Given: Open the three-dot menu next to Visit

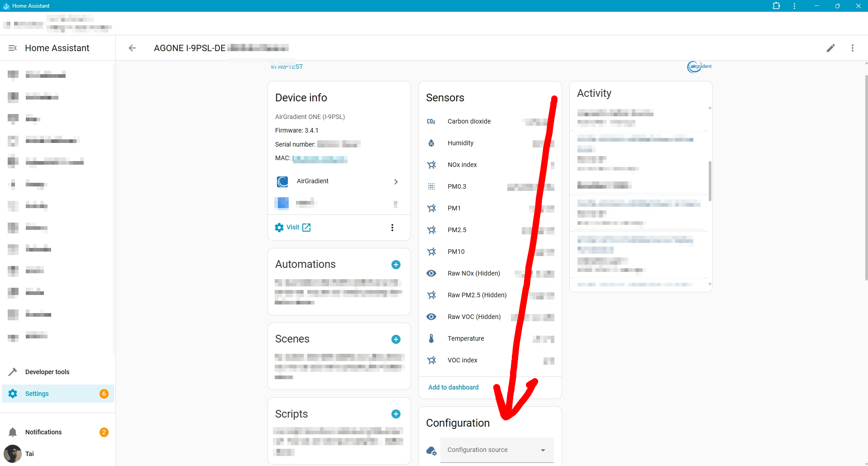Looking at the screenshot, I should (x=392, y=228).
